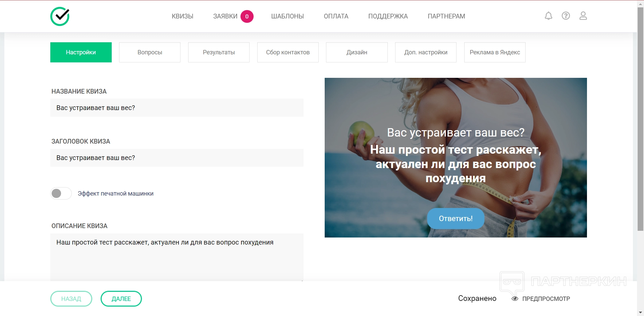
Task: Click the page vertical scrollbar down arrow
Action: coord(640,313)
